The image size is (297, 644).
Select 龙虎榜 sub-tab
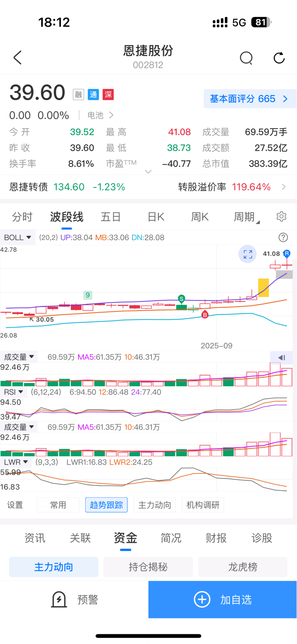point(243,567)
